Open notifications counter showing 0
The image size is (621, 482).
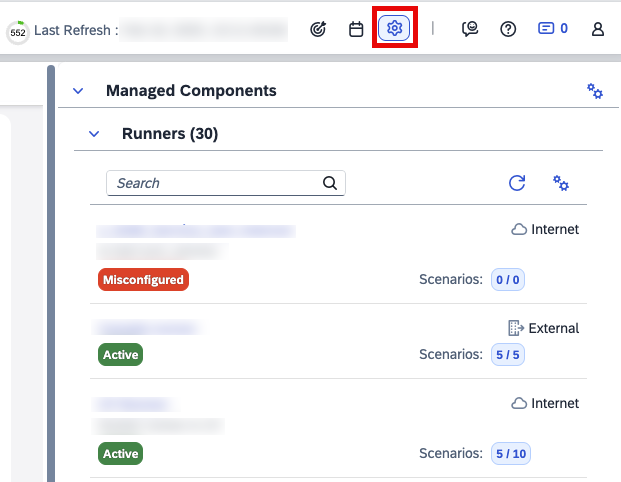tap(553, 29)
